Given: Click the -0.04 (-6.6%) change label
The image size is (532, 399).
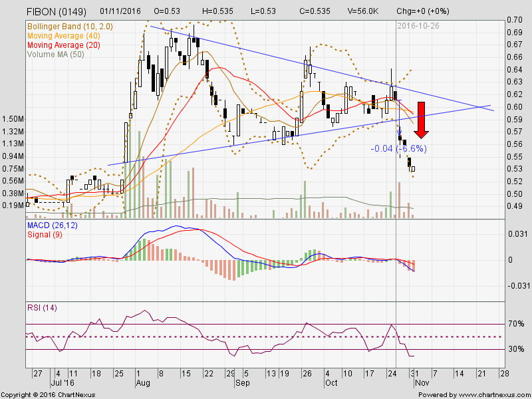Looking at the screenshot, I should click(x=398, y=149).
